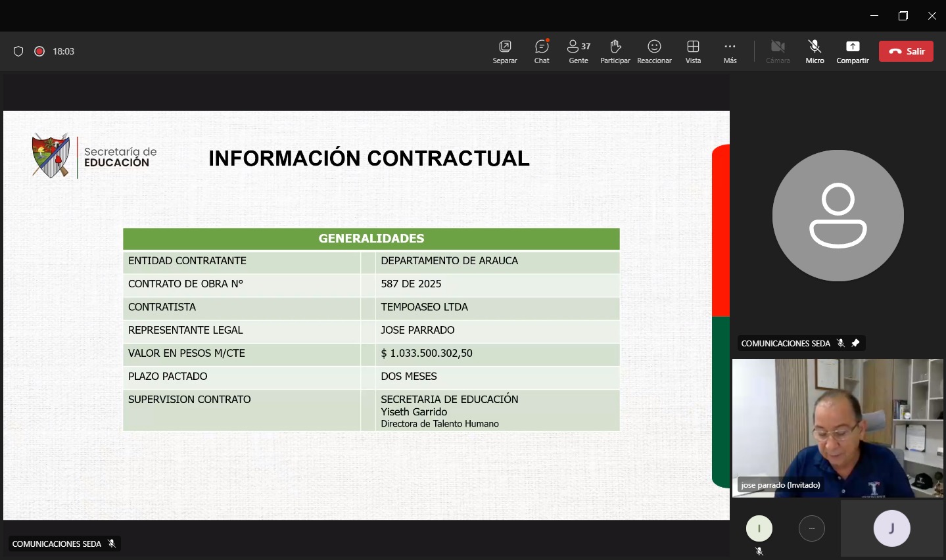This screenshot has width=946, height=560.
Task: Click the red recording indicator
Action: tap(39, 51)
